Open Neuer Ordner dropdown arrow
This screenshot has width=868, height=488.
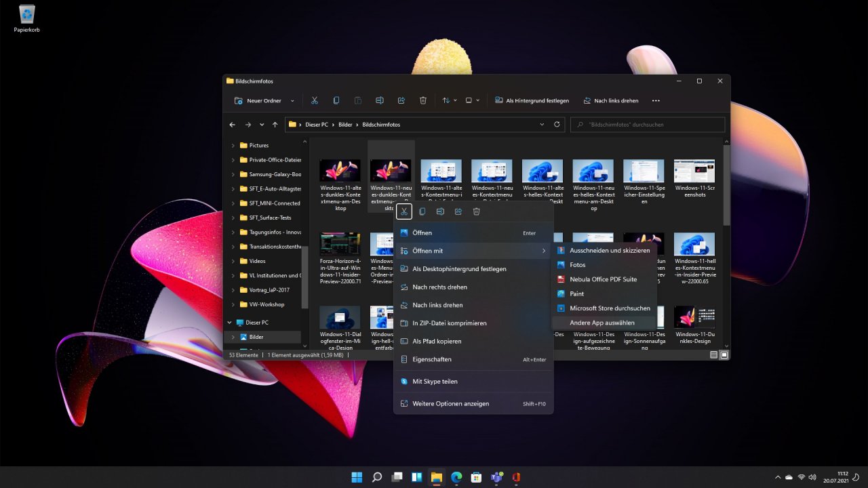tap(292, 100)
